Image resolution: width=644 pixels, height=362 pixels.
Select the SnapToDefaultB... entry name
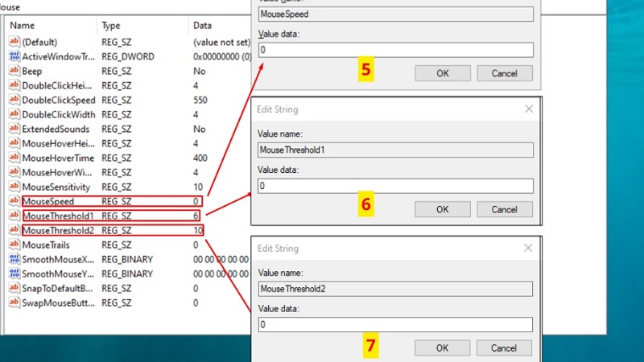(57, 289)
